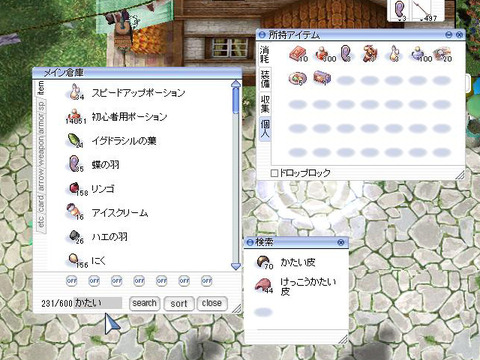The width and height of the screenshot is (480, 360).
Task: Toggle the third off switch from left
Action: tap(117, 281)
